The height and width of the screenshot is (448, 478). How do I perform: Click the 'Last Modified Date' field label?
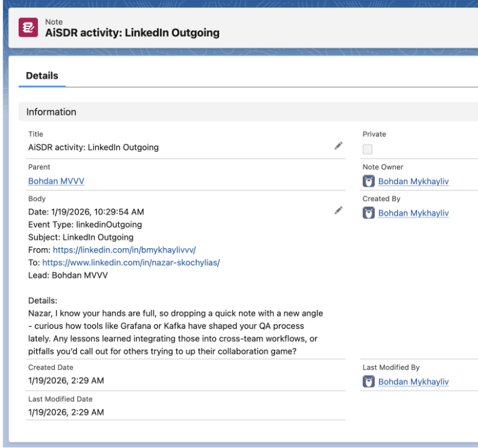[60, 399]
